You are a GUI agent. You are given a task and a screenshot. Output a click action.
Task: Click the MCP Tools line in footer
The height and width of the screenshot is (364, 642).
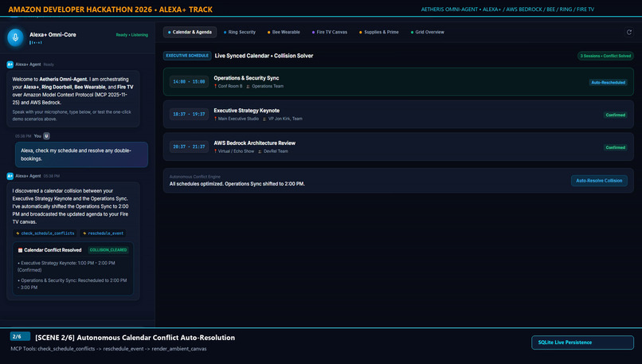[x=108, y=349]
